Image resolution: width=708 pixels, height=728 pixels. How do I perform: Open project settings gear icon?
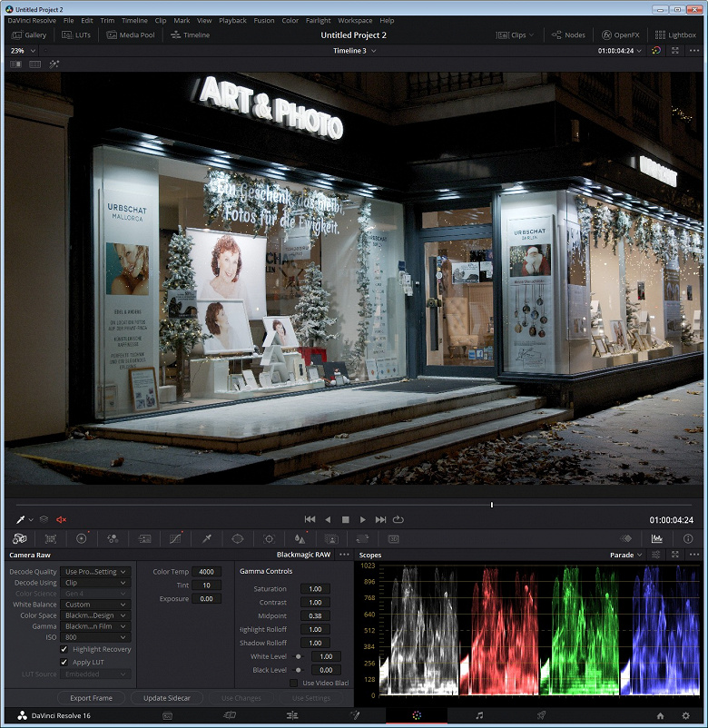(x=685, y=715)
